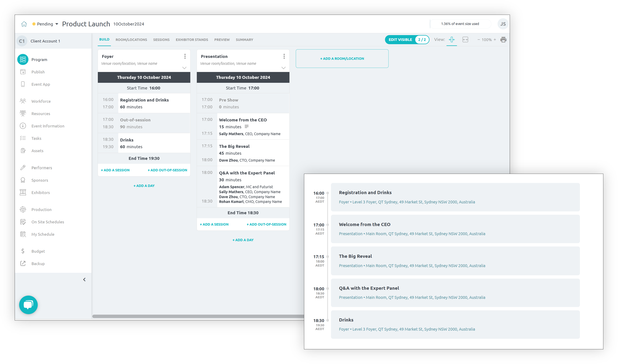Open The Big Reveal session in the Presentation column
The image size is (618, 364).
243,153
